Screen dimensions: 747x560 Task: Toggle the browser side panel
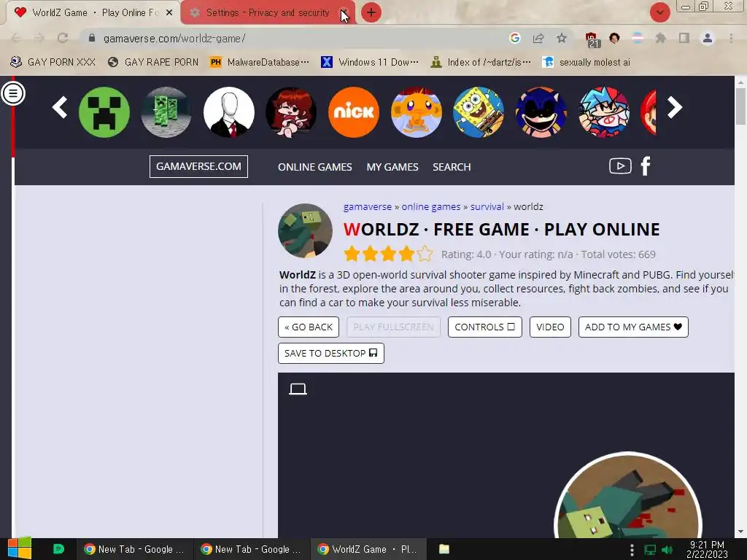pos(684,38)
